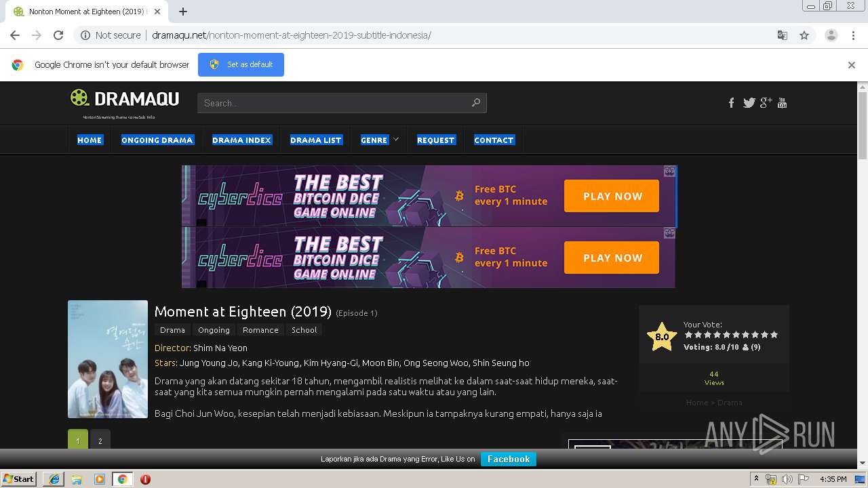Screen dimensions: 868x488
Task: Select Chrome icon in taskbar
Action: [123, 479]
